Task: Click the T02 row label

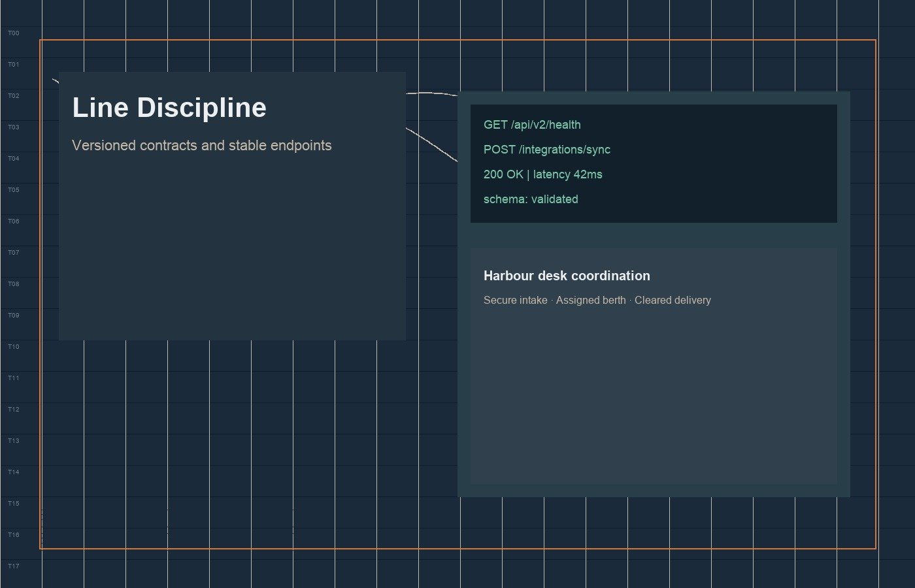Action: [14, 96]
